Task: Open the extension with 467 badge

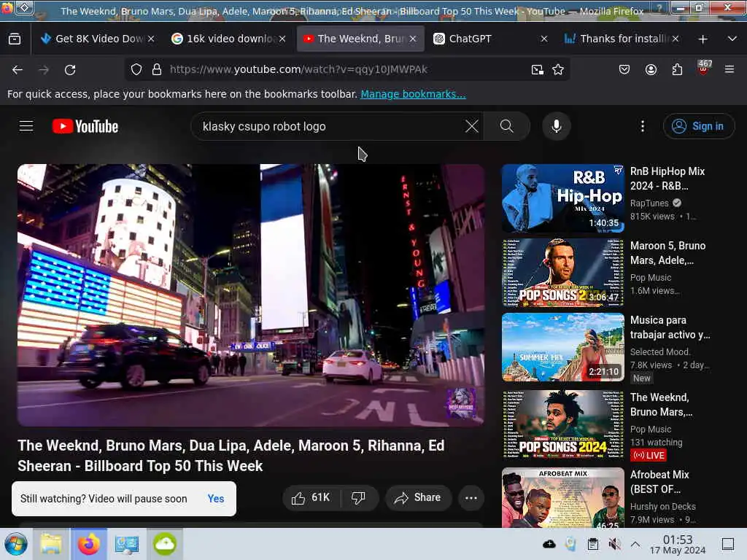Action: tap(704, 68)
